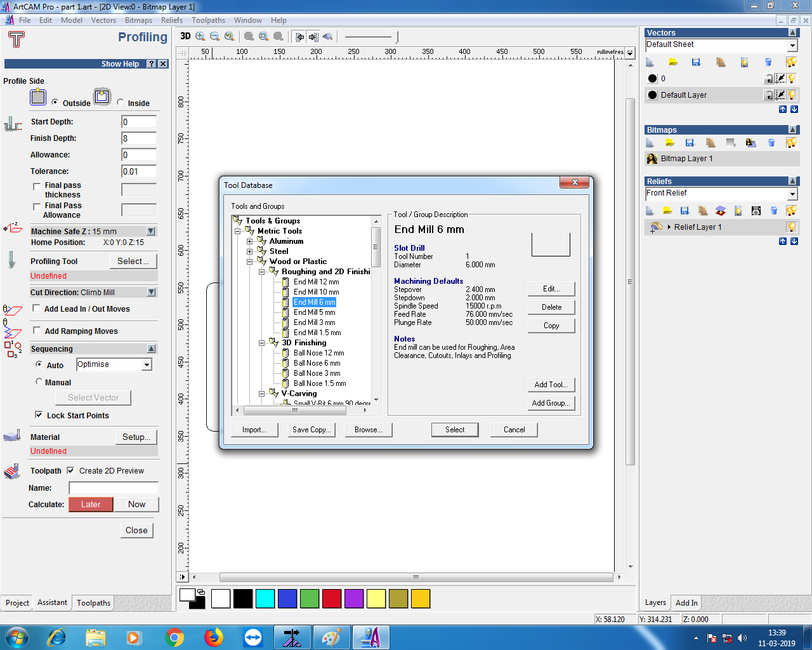This screenshot has width=812, height=650.
Task: Pick the red color swatch
Action: pyautogui.click(x=332, y=599)
